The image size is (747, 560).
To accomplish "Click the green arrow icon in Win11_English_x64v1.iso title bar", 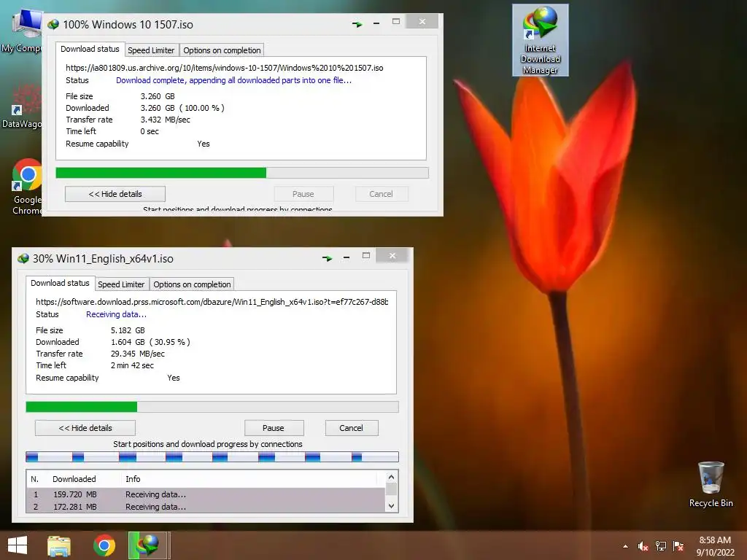I will (x=327, y=258).
